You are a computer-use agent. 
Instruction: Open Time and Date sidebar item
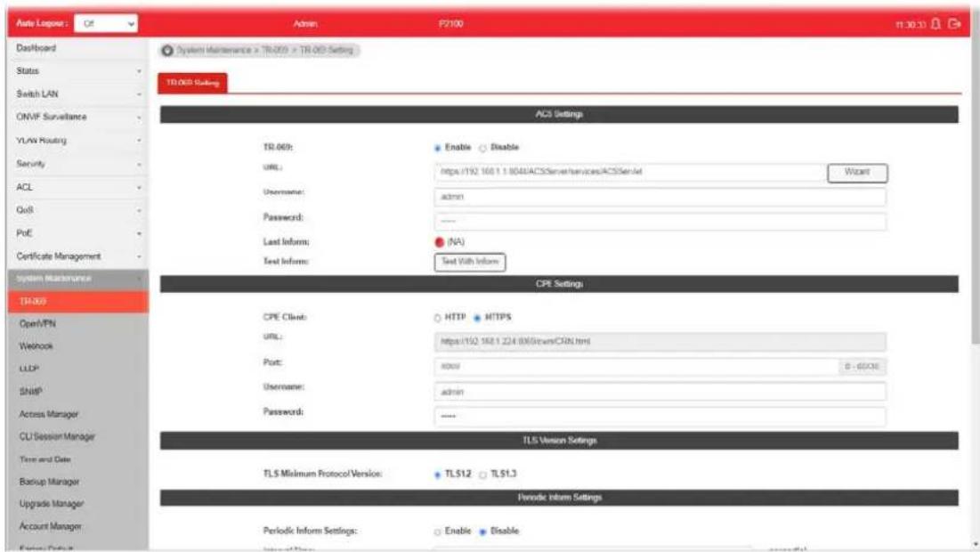(78, 459)
